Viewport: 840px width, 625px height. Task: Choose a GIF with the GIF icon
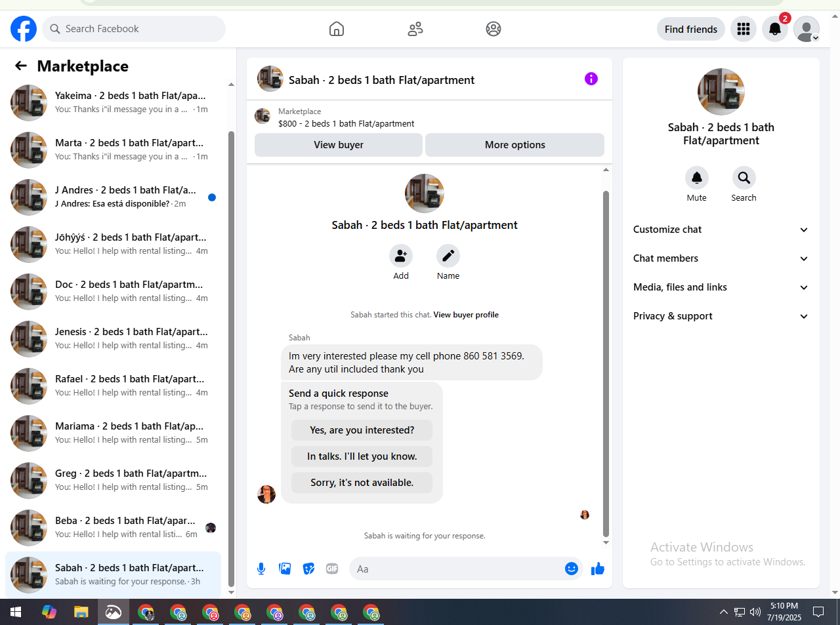[x=332, y=569]
